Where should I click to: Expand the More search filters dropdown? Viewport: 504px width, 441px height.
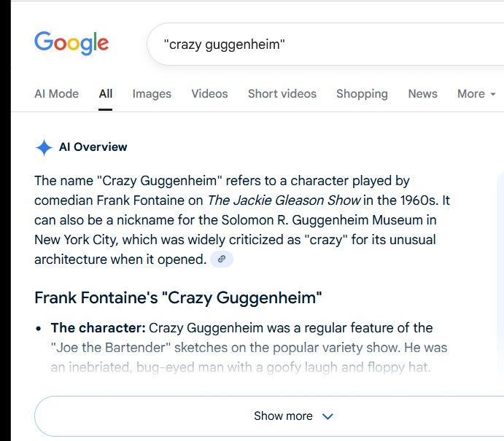(x=476, y=94)
